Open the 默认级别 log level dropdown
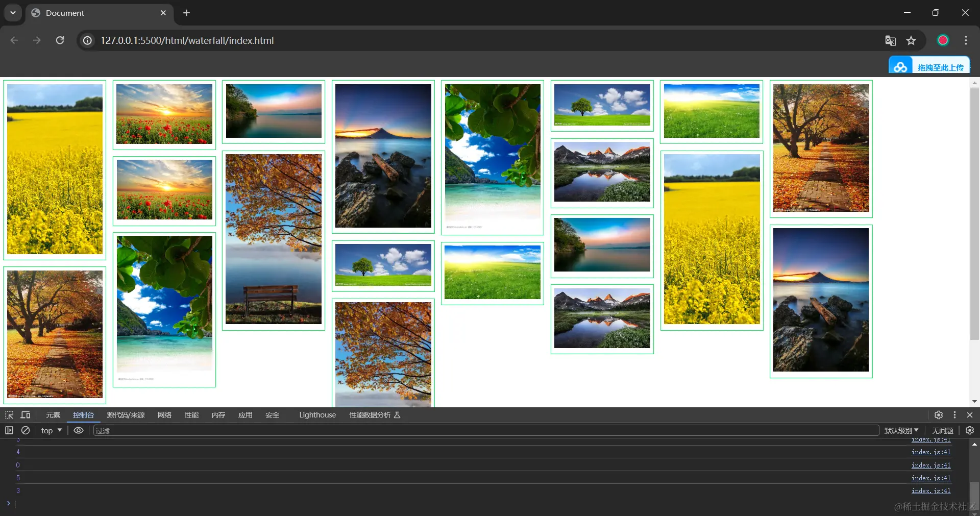Screen dimensions: 980x516 (x=901, y=430)
